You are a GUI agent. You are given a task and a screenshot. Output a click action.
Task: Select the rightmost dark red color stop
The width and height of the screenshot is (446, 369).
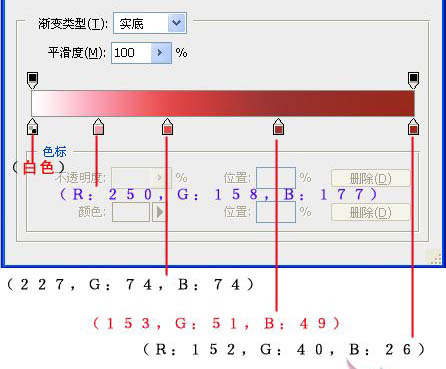413,126
